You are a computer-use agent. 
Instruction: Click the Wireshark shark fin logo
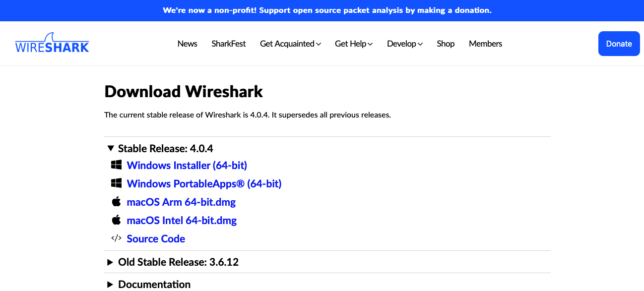coord(52,43)
